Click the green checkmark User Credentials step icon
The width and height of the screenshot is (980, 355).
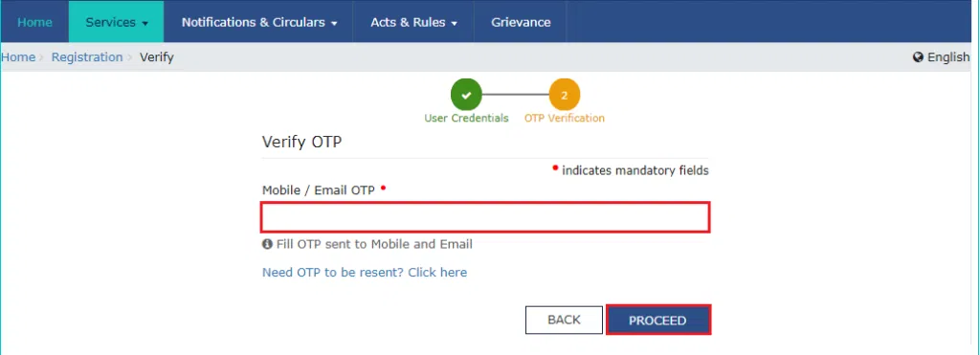coord(466,95)
